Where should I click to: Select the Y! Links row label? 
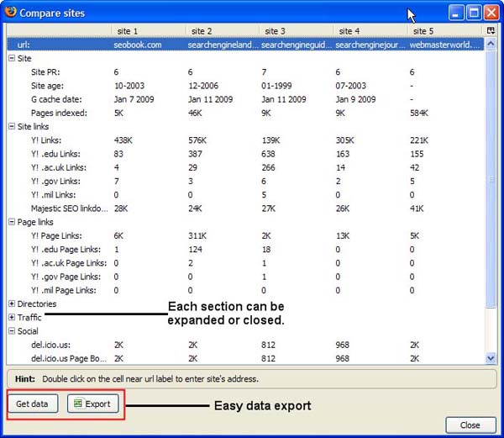pos(46,140)
